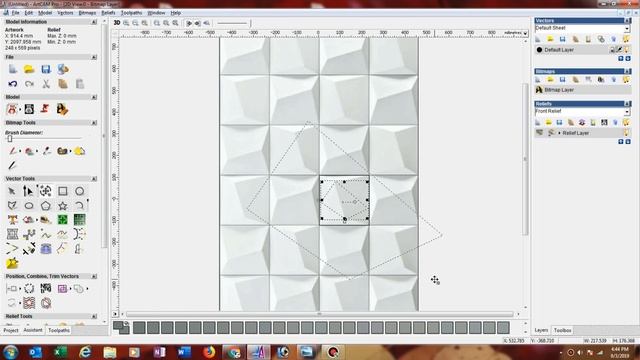Collapse the File panel section

(x=94, y=58)
